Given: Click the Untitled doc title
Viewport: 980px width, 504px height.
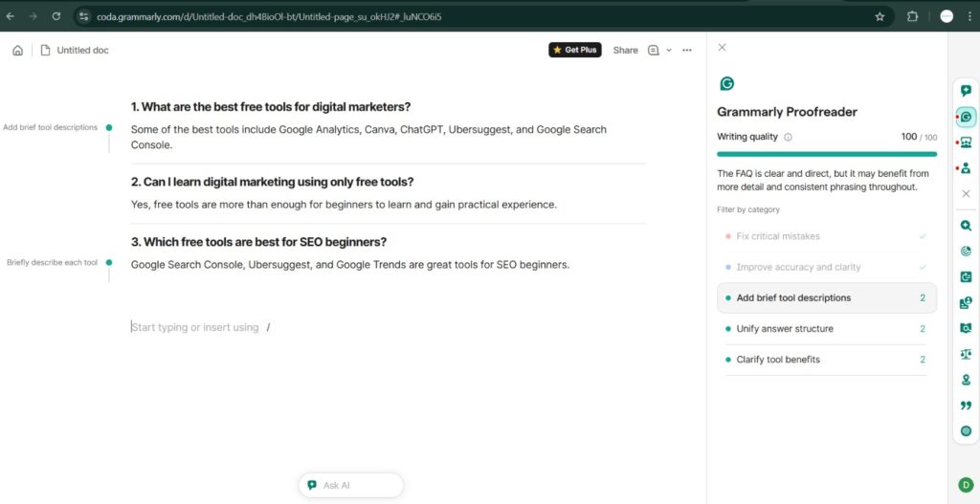Looking at the screenshot, I should pyautogui.click(x=82, y=51).
